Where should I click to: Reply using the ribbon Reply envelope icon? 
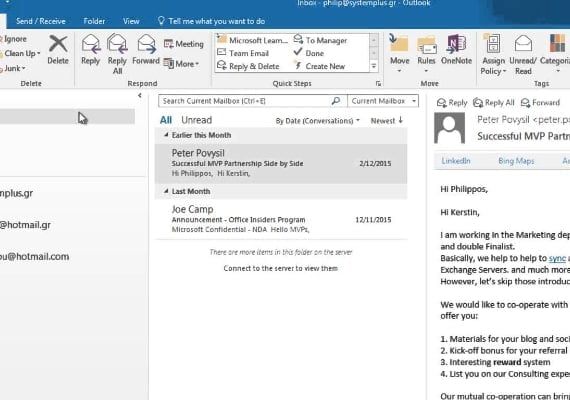pos(91,44)
